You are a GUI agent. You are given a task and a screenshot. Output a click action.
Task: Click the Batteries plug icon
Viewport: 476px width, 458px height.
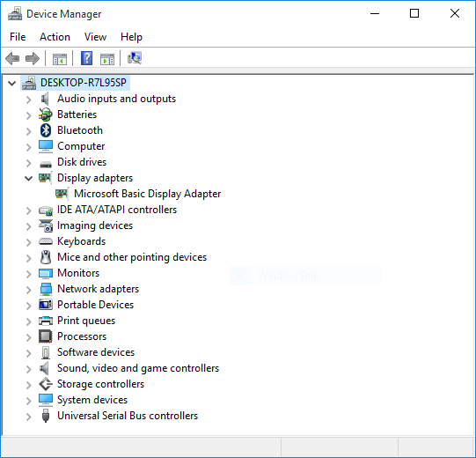click(46, 114)
